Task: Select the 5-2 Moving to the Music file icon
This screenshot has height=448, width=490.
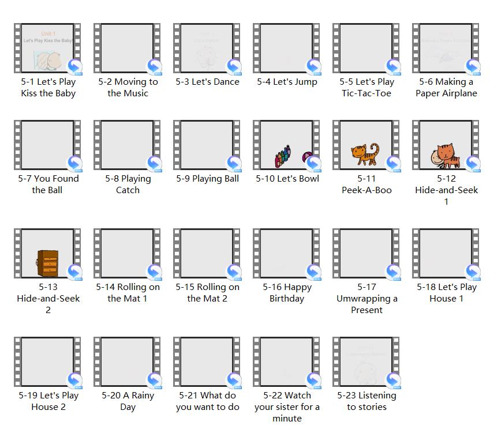Action: [x=128, y=49]
